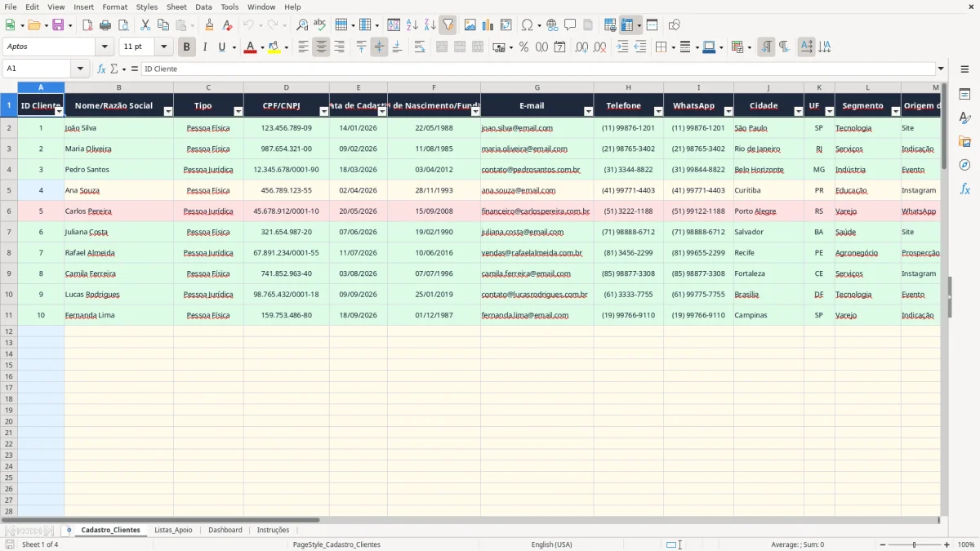The width and height of the screenshot is (980, 551).
Task: Toggle Center Horizontally alignment
Action: 321,47
